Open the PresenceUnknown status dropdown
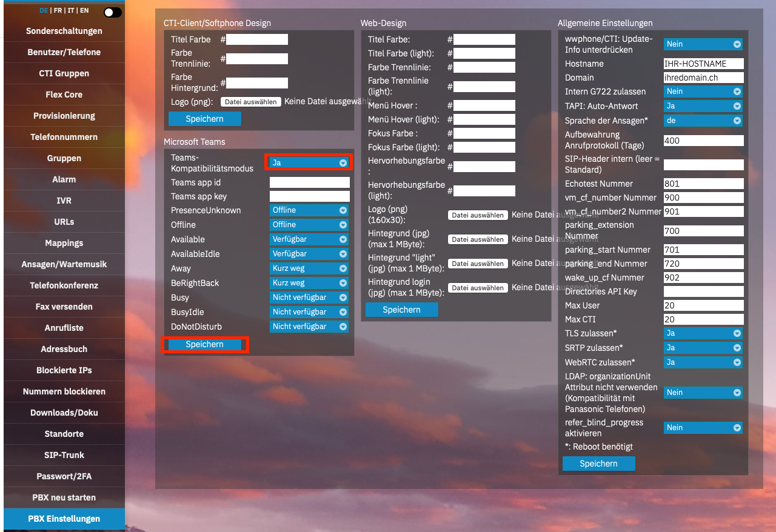This screenshot has height=532, width=776. [x=309, y=210]
